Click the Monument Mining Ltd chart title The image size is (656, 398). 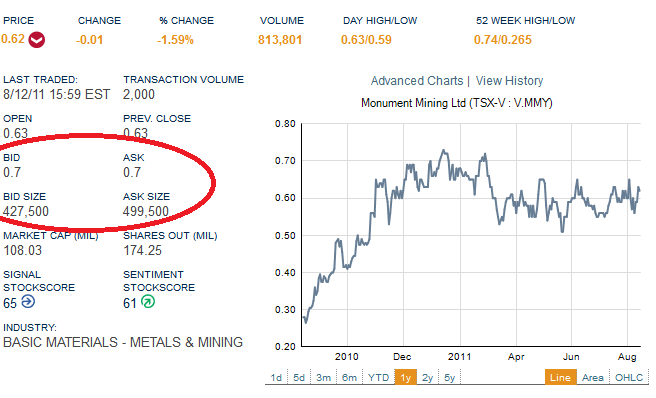[x=457, y=103]
